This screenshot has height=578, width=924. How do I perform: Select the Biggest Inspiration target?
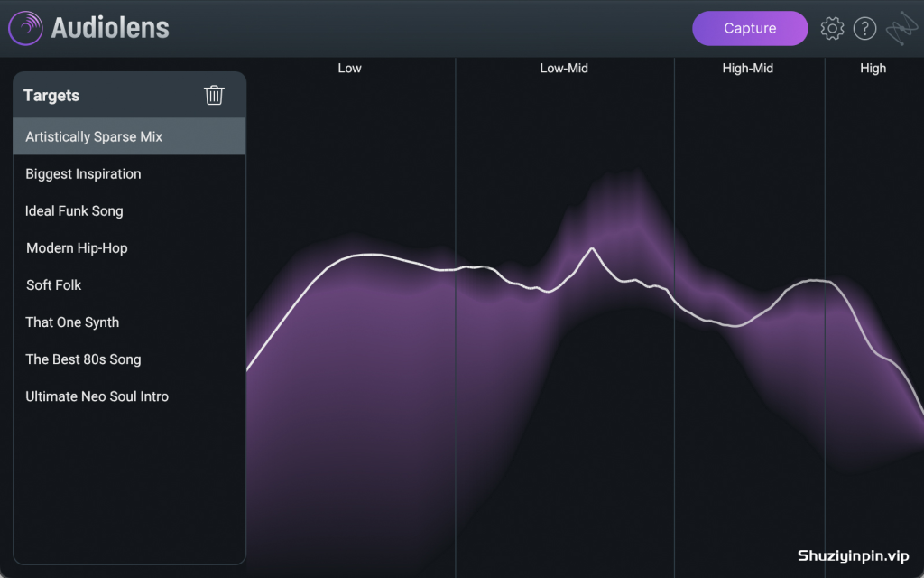click(129, 173)
